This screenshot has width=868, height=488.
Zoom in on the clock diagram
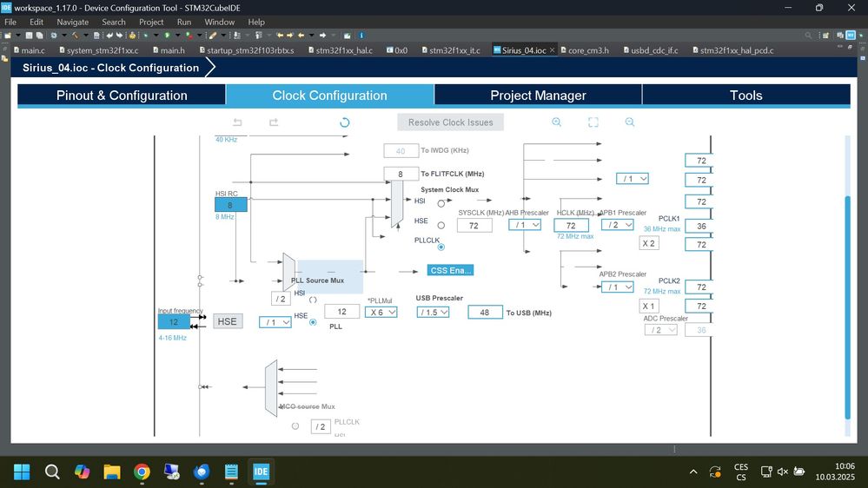click(556, 122)
